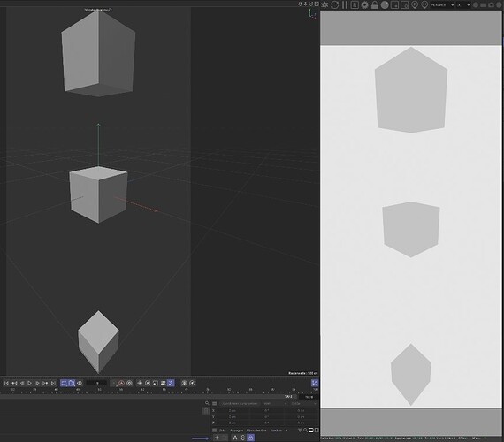Click the search magnifier above coordinates panel
The width and height of the screenshot is (504, 442).
[x=207, y=403]
